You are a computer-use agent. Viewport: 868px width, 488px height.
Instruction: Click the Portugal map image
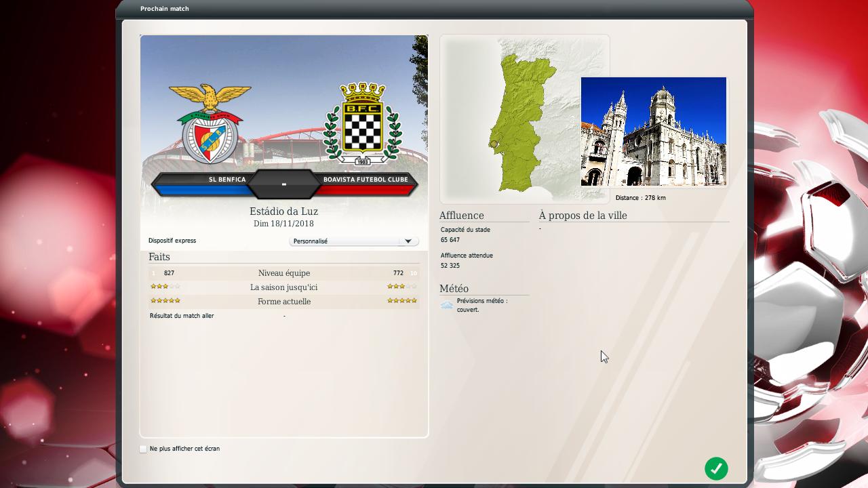pos(525,119)
